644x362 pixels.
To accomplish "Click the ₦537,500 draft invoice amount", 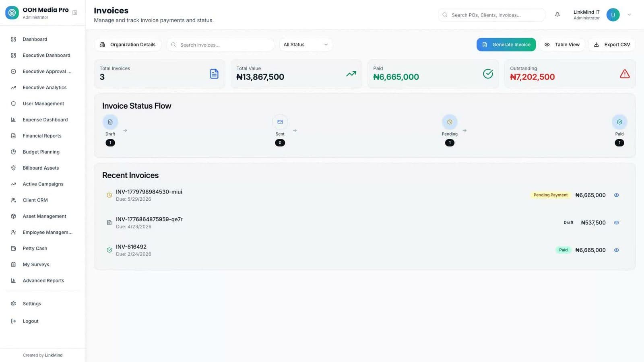I will [x=593, y=222].
